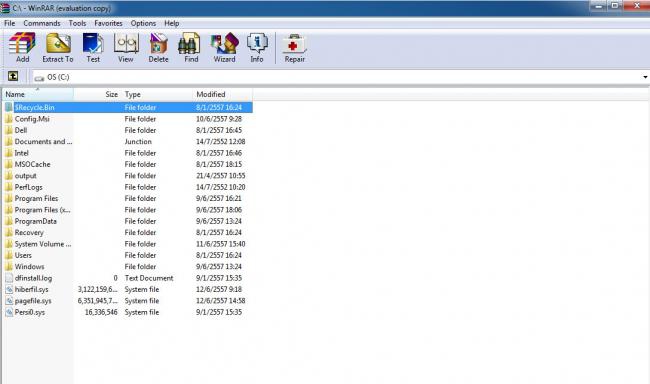Select the Intel folder row
The image size is (650, 384).
click(128, 153)
